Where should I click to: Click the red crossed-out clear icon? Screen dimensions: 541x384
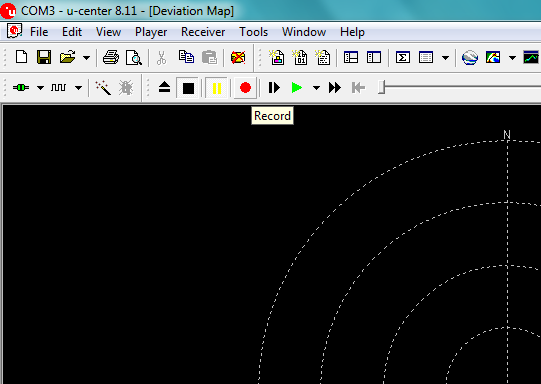238,57
